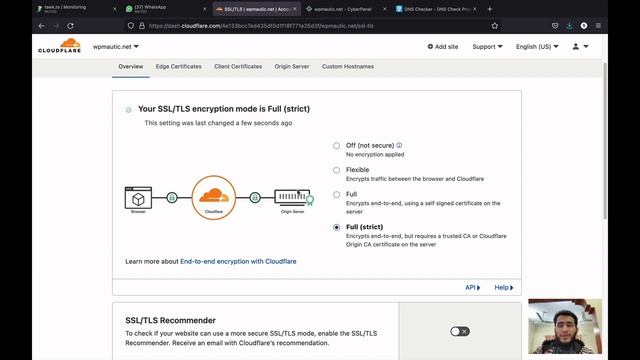The image size is (640, 360).
Task: Enable the SSL/TLS Recommender toggle
Action: pyautogui.click(x=460, y=331)
